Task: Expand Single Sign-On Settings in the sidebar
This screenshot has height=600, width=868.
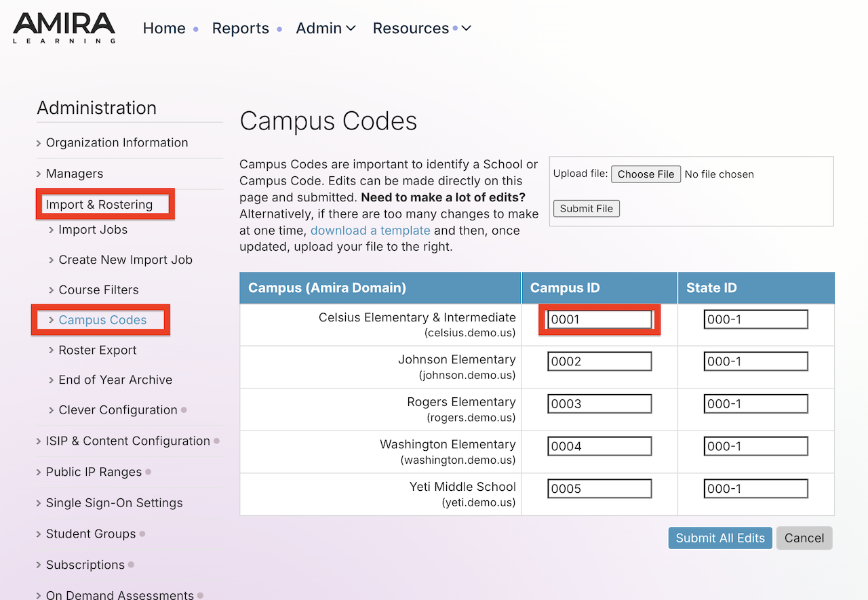Action: [x=114, y=503]
